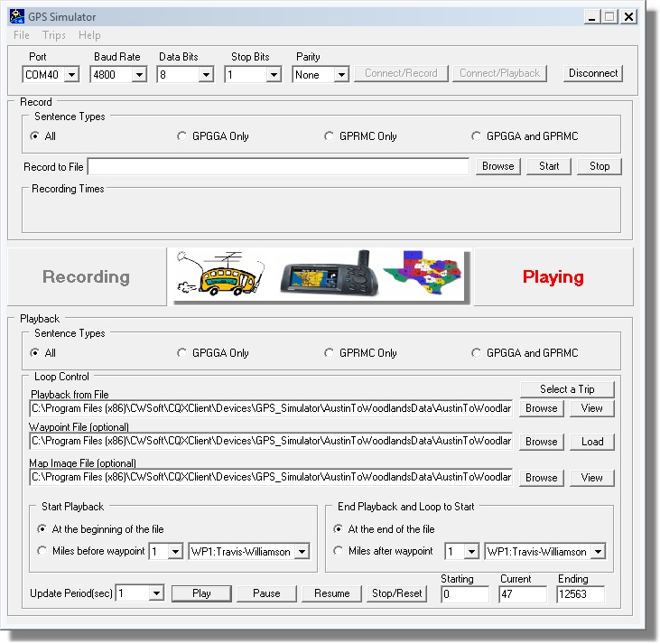Expand the Stop Bits dropdown

[x=274, y=75]
